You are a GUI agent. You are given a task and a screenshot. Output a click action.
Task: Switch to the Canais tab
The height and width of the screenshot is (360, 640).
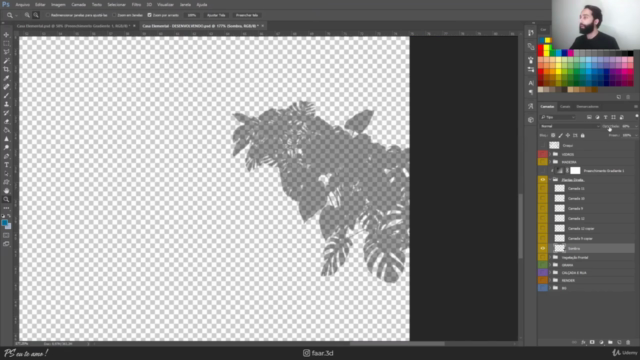pos(565,107)
